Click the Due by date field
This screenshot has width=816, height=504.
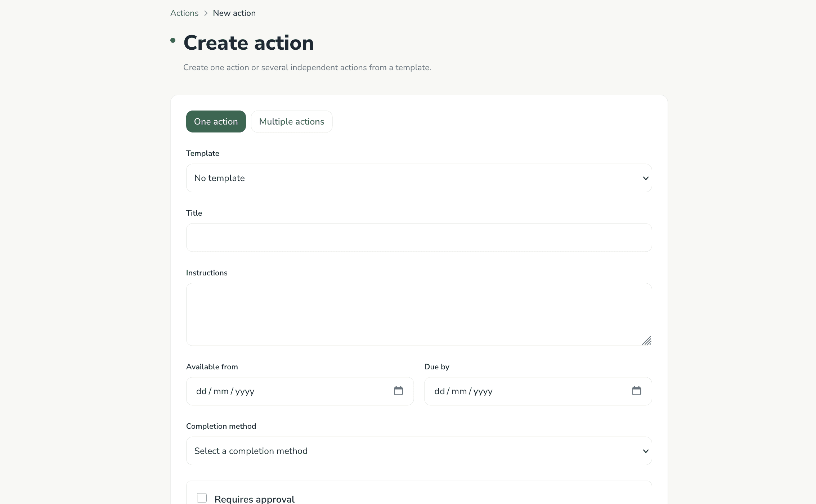point(538,391)
